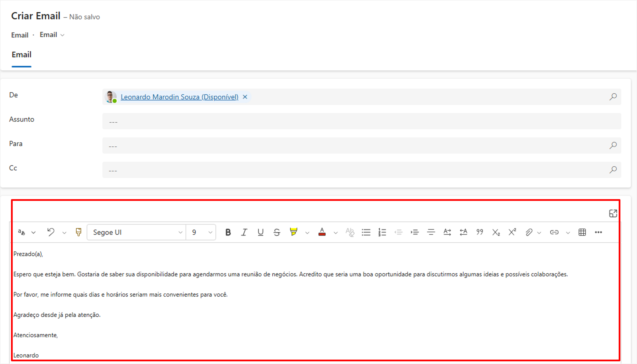Toggle underline formatting

tap(260, 232)
